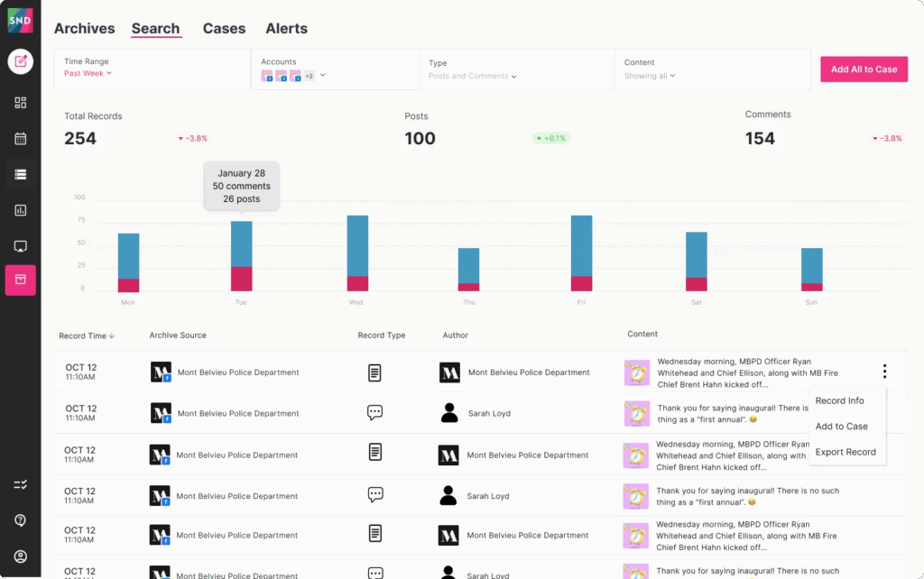
Task: Click the compose new post icon
Action: [20, 61]
